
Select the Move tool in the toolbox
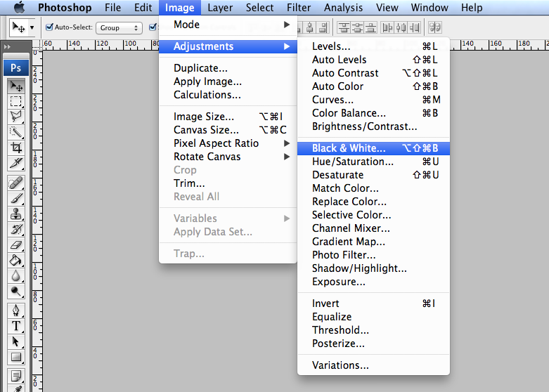(x=16, y=86)
